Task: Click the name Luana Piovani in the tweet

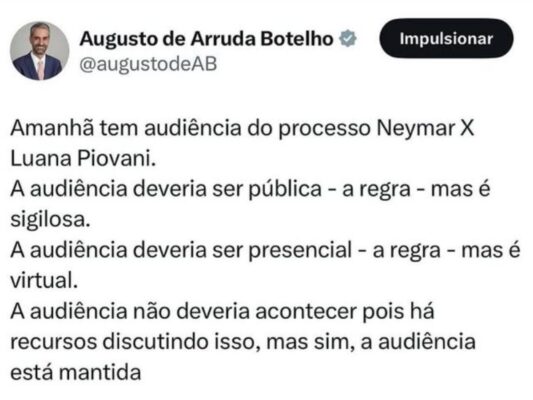Action: (x=81, y=159)
